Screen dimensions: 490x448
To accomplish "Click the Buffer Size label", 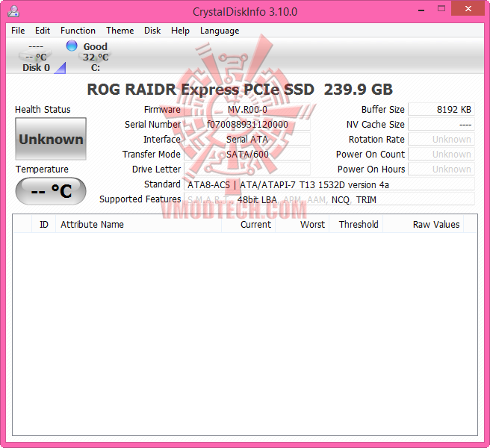I will (382, 109).
